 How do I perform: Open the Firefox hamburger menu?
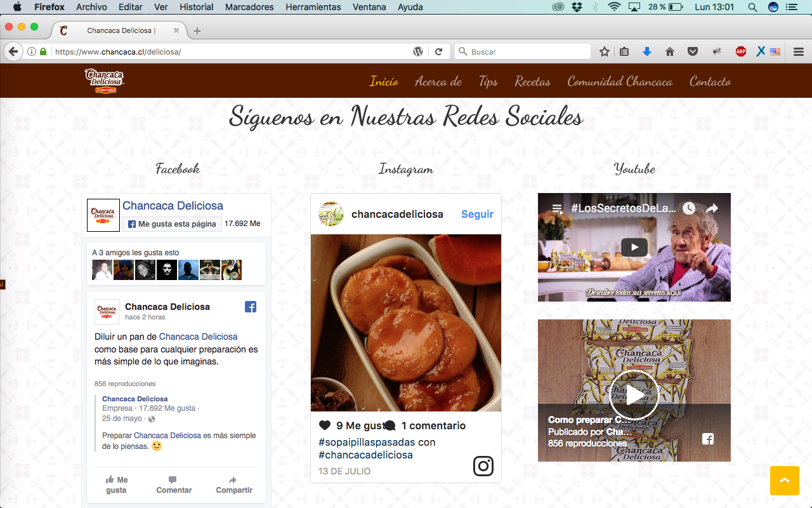[x=799, y=51]
